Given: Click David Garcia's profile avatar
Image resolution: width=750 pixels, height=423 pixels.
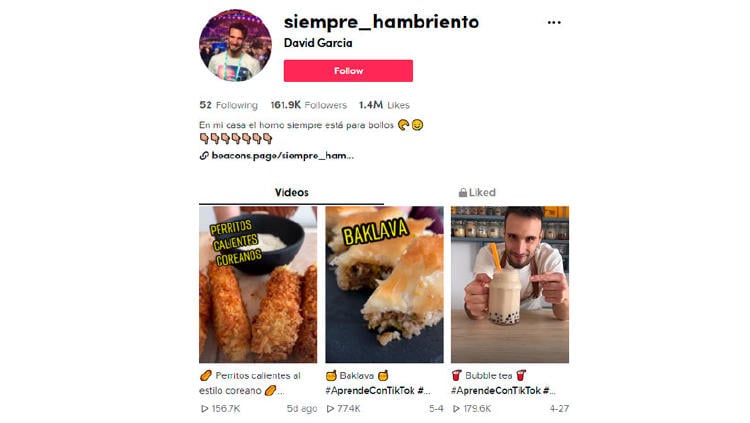Looking at the screenshot, I should 235,45.
